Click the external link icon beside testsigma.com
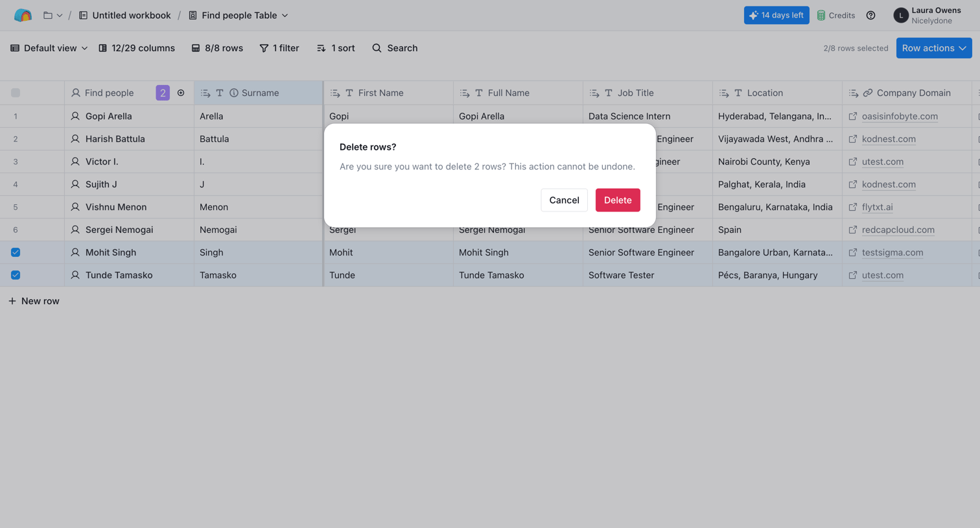The width and height of the screenshot is (980, 528). (853, 252)
